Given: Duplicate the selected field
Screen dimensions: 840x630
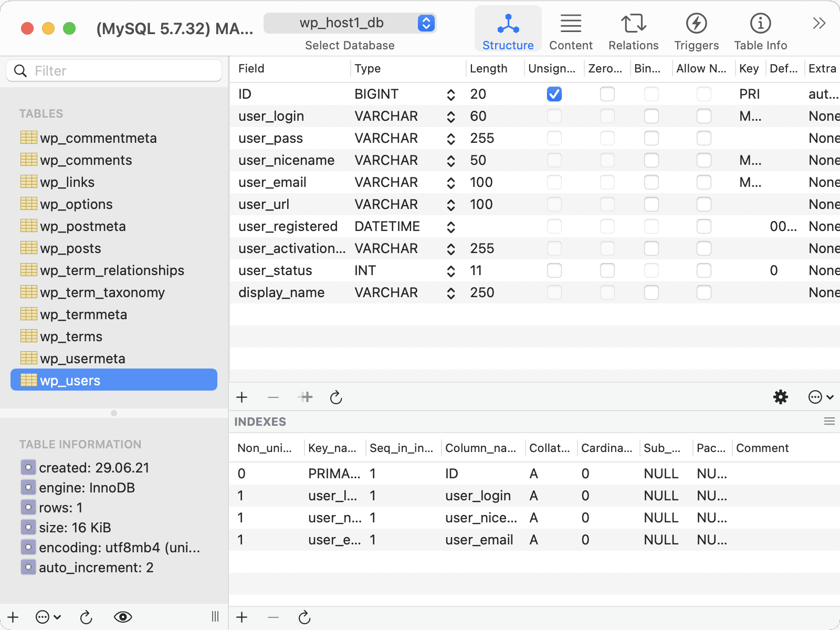Looking at the screenshot, I should tap(306, 397).
